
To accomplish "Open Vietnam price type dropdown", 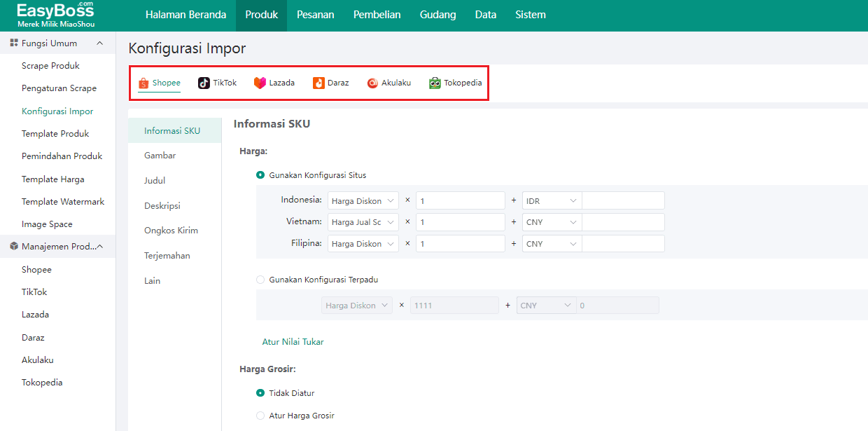I will pyautogui.click(x=363, y=222).
